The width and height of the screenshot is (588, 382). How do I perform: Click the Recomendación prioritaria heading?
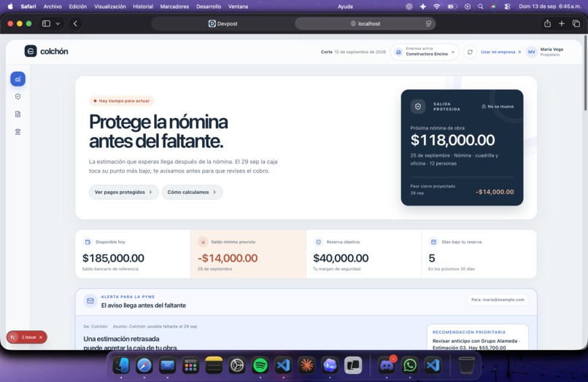click(469, 332)
